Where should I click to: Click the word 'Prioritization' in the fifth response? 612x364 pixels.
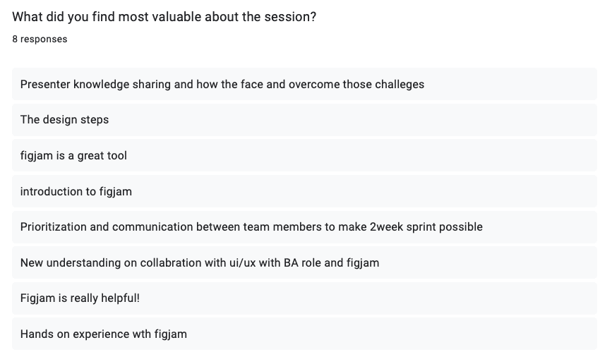point(54,226)
